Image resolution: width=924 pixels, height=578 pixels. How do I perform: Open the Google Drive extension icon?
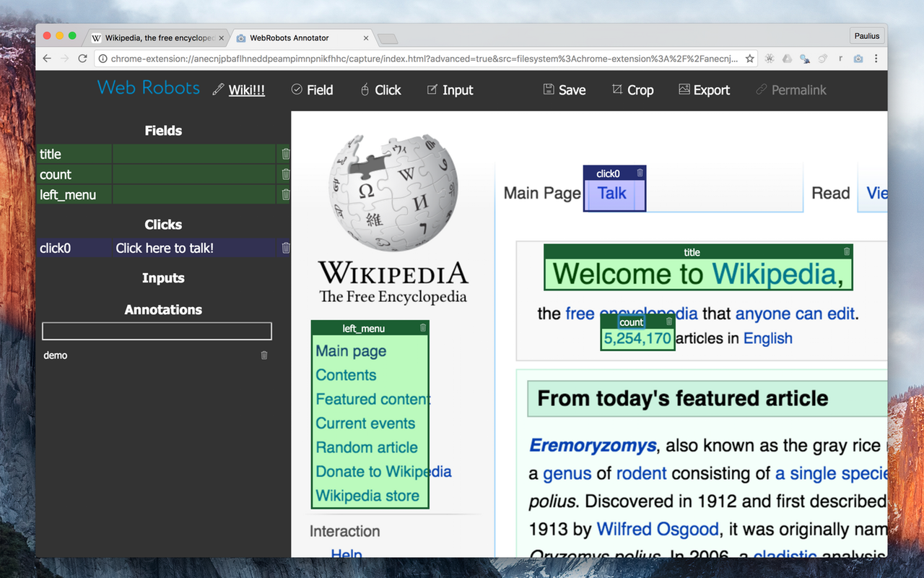(x=788, y=59)
